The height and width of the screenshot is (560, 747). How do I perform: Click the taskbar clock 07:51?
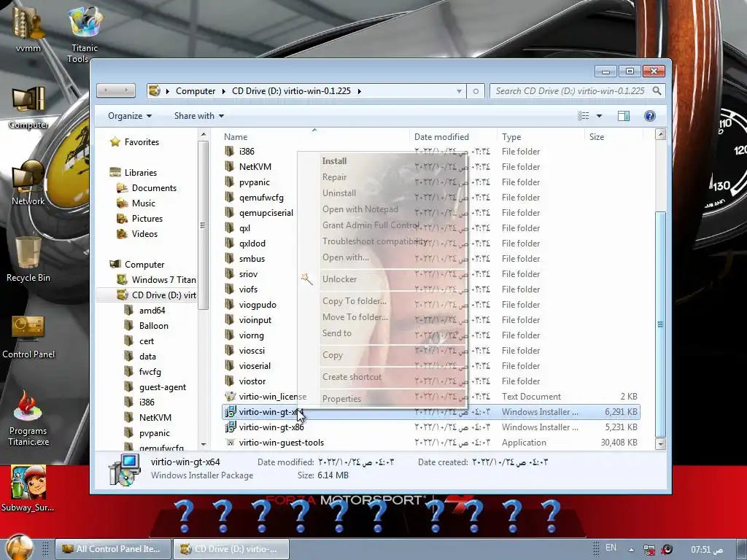(706, 550)
